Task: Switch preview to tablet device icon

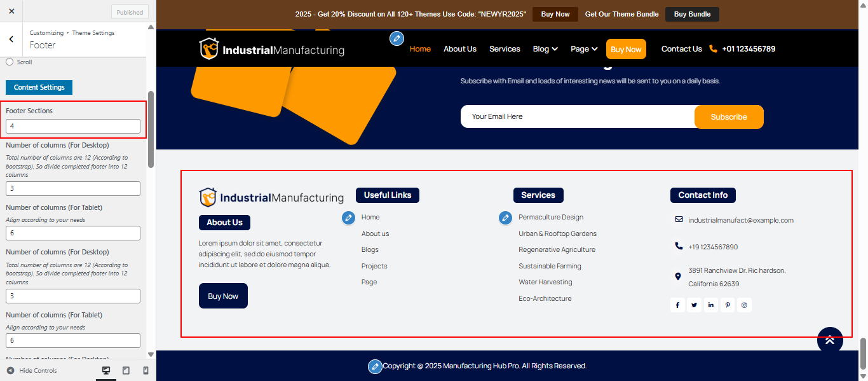Action: point(126,370)
